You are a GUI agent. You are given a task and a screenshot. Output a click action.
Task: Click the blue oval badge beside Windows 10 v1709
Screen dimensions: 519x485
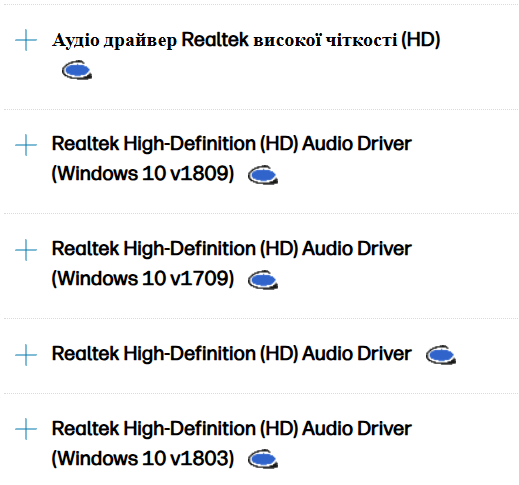263,280
